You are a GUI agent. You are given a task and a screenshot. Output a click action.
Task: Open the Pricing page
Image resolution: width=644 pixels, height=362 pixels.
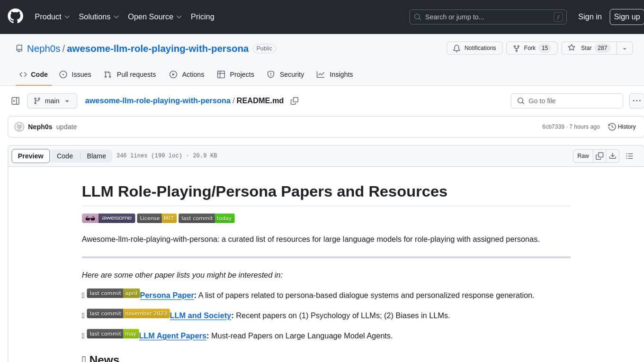tap(202, 17)
